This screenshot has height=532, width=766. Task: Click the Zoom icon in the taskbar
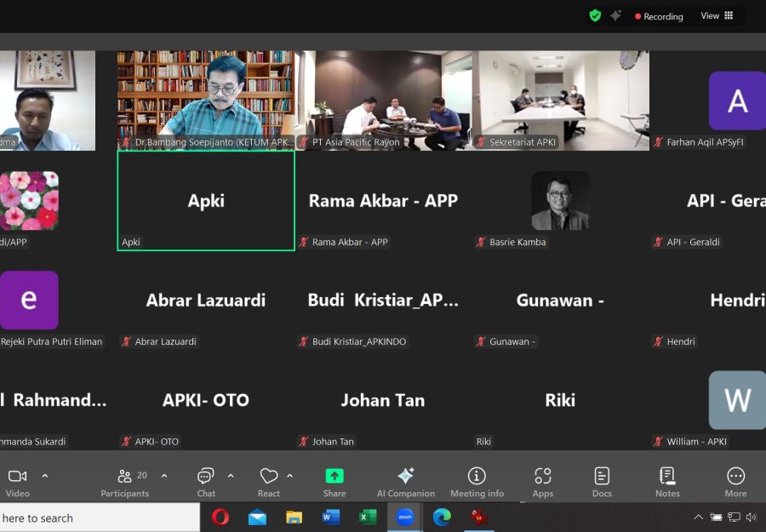point(404,518)
